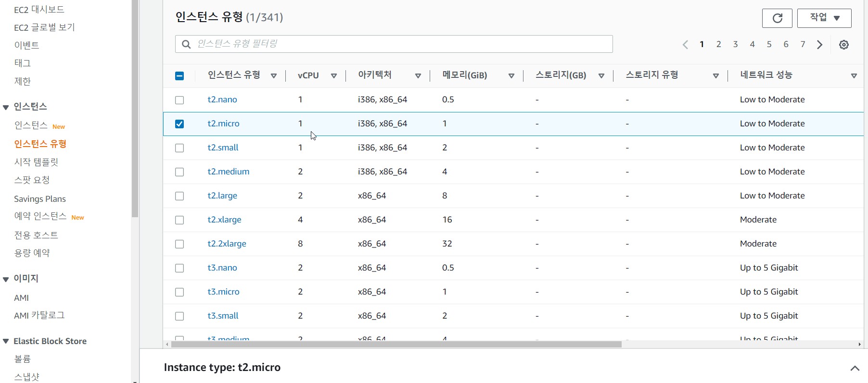Image resolution: width=868 pixels, height=383 pixels.
Task: Check the t2.2xlarge row checkbox
Action: (179, 244)
